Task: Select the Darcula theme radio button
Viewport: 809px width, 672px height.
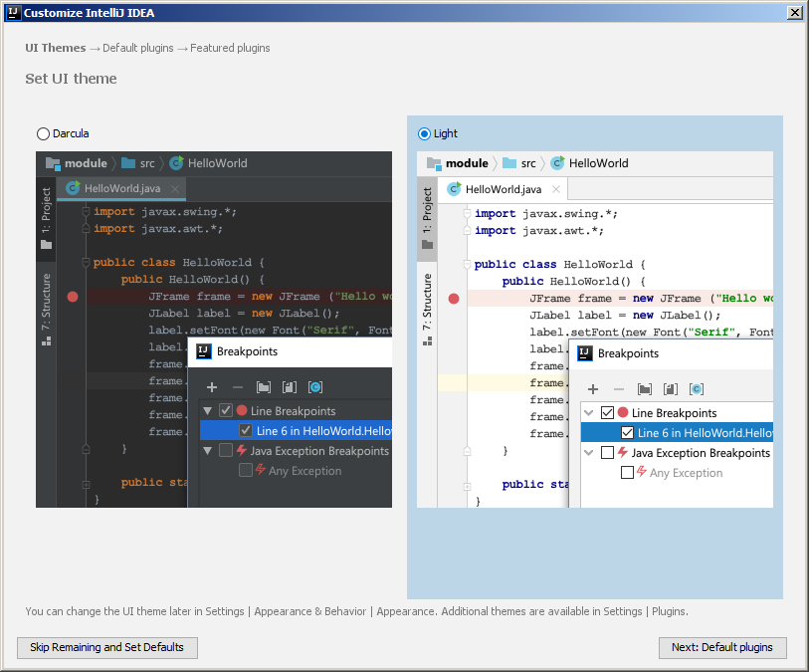Action: 44,134
